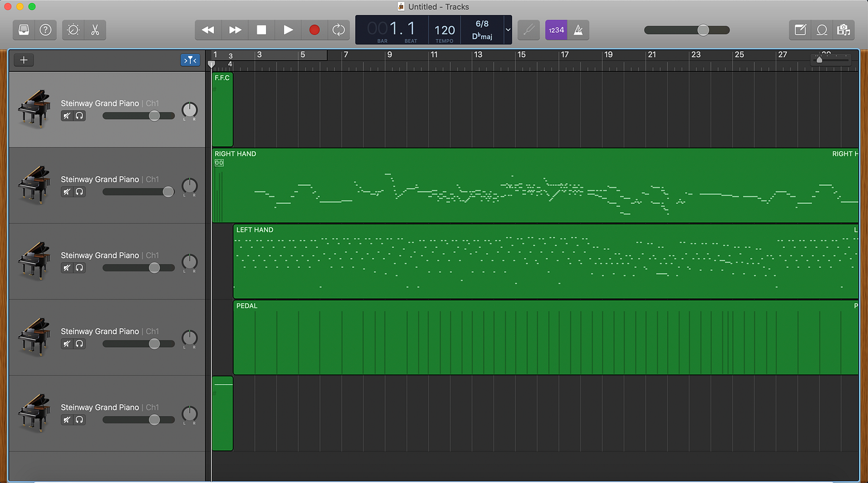Solo the F.F.C track
The width and height of the screenshot is (868, 483).
(x=79, y=116)
